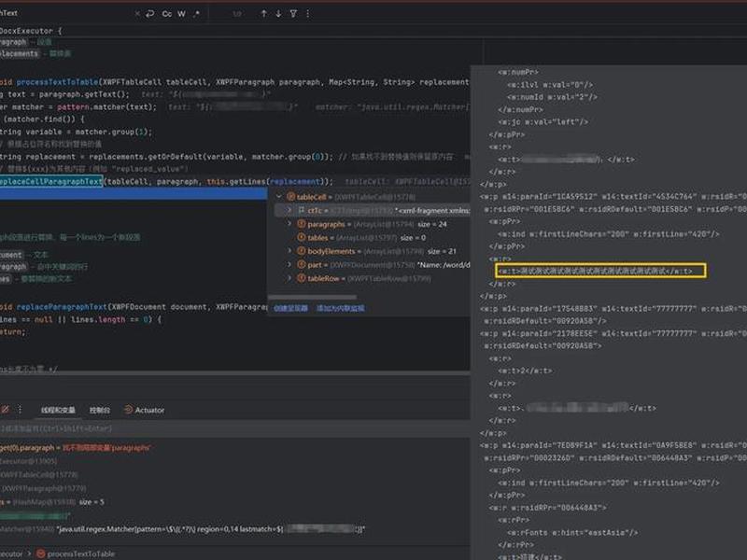Click replaceParagraphText method declaration name
747x560 pixels.
[62, 307]
